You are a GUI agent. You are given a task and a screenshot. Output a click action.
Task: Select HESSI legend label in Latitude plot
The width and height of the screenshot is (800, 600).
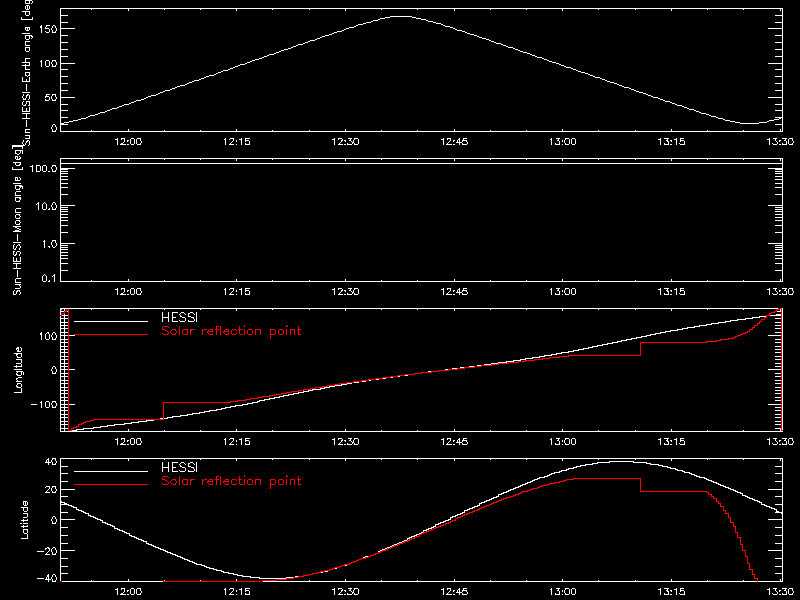tap(179, 467)
